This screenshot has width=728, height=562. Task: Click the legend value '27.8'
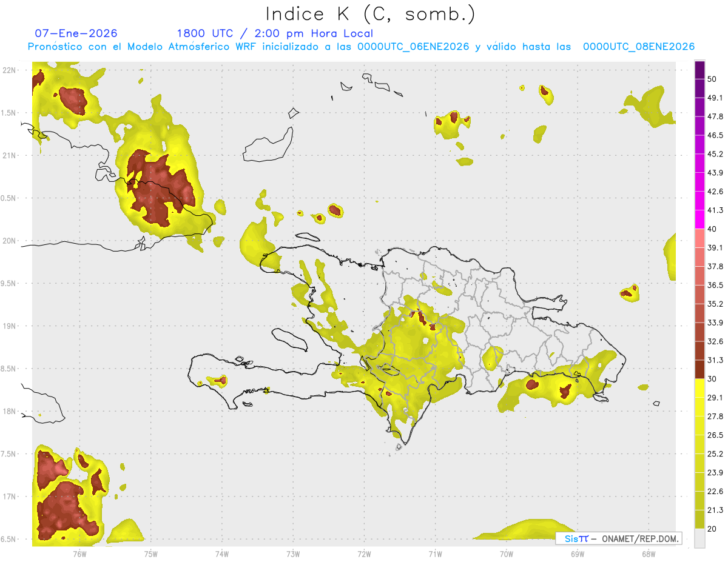[x=715, y=416]
